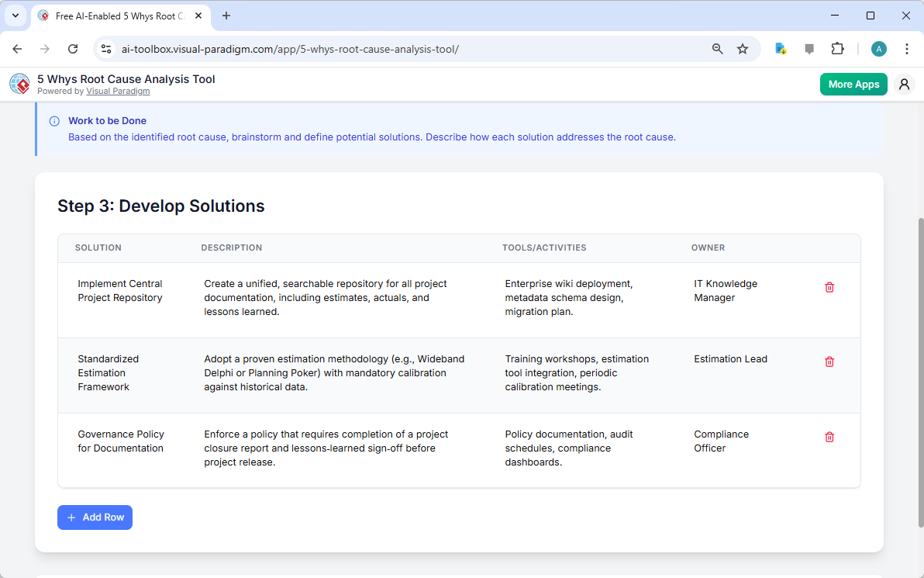Viewport: 924px width, 578px height.
Task: Click the More Apps button
Action: (x=853, y=84)
